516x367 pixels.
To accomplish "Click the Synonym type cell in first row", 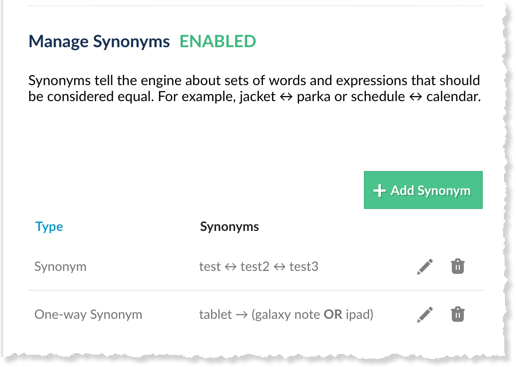I will pyautogui.click(x=60, y=267).
